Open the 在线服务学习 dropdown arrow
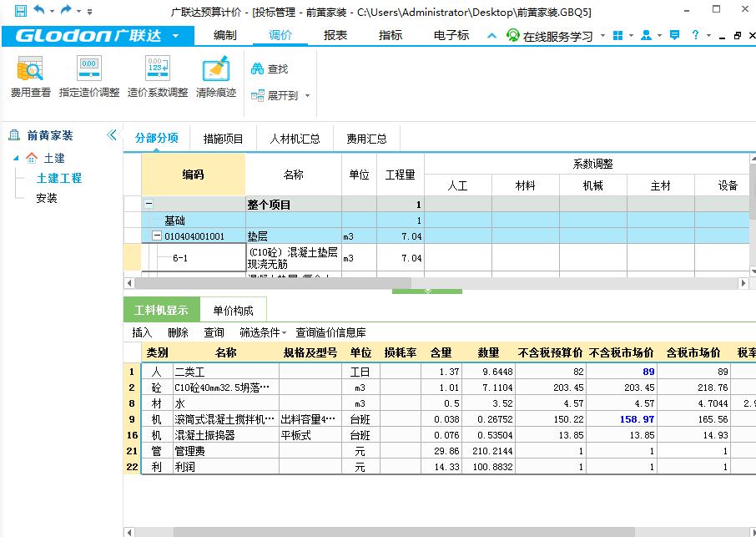Image resolution: width=756 pixels, height=537 pixels. (602, 36)
